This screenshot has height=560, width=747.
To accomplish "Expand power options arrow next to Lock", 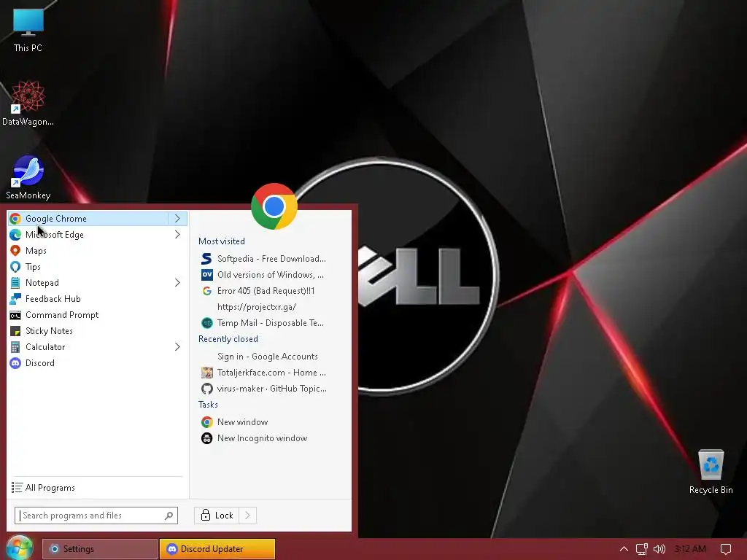I will [248, 516].
